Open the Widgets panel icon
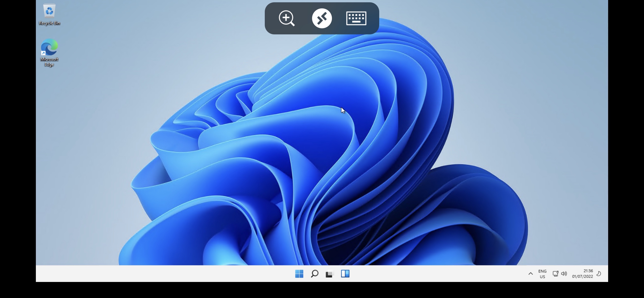This screenshot has width=644, height=298. [x=345, y=274]
